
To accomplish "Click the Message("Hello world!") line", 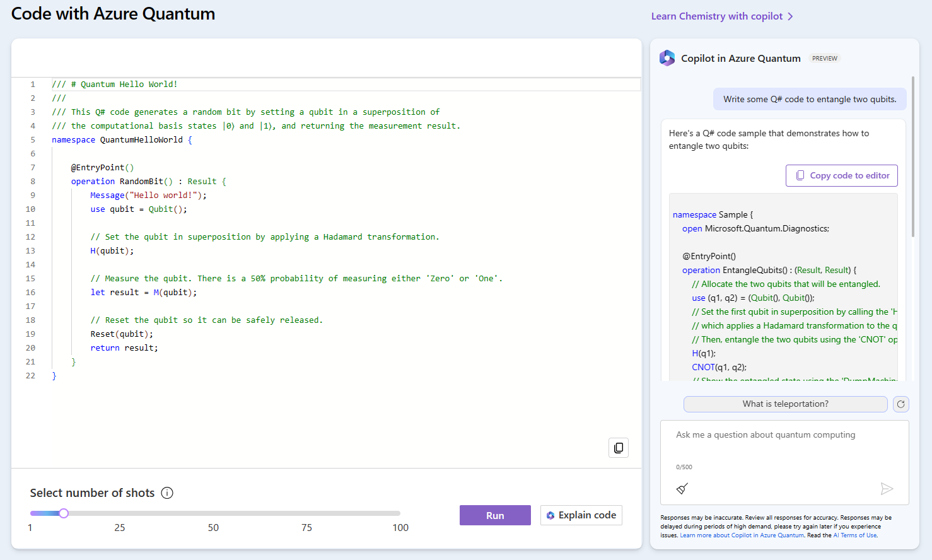I will point(148,195).
